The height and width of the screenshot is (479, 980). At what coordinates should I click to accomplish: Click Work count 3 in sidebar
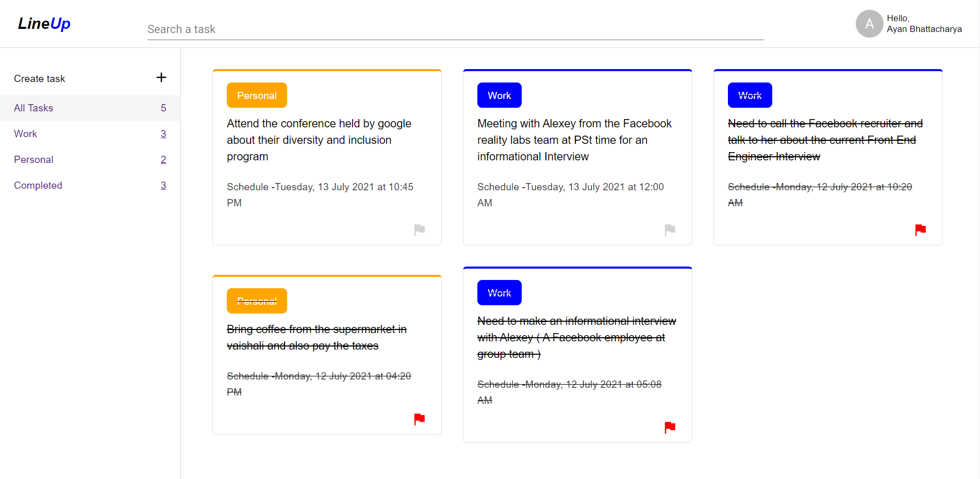tap(163, 134)
